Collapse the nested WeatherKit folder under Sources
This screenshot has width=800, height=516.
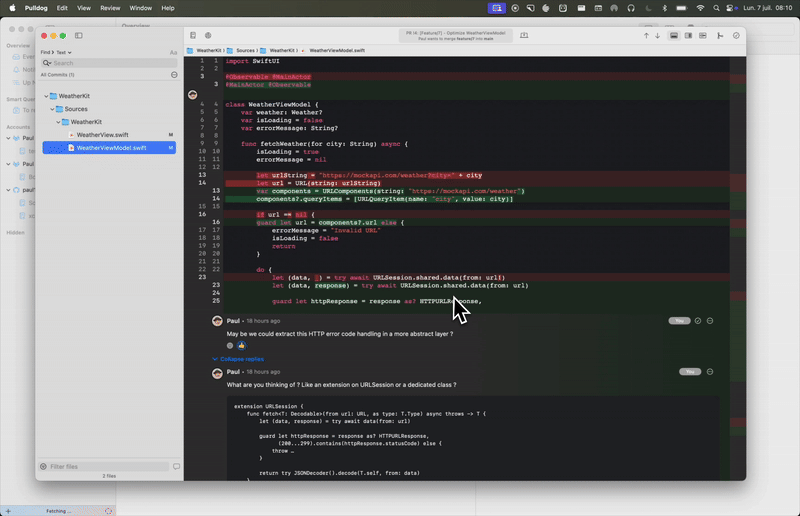click(x=58, y=122)
